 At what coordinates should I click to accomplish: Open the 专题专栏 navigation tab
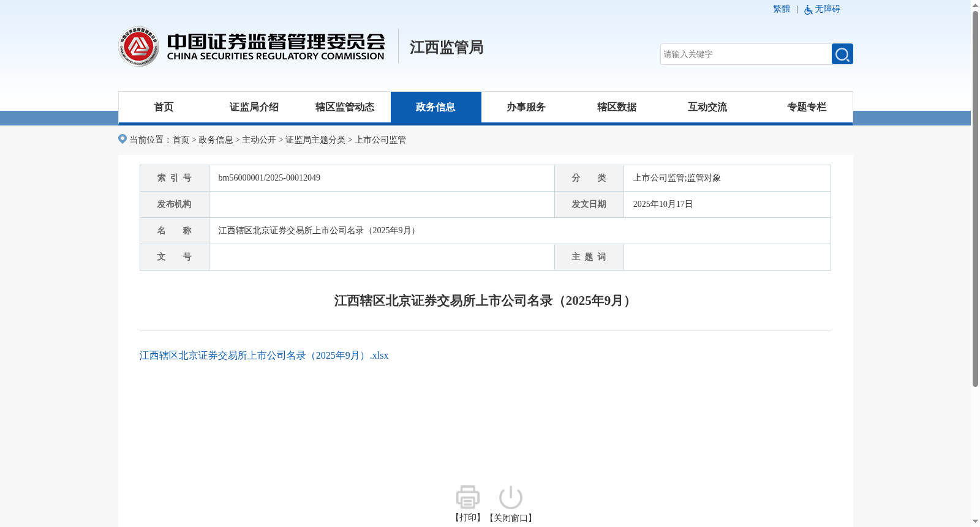tap(807, 107)
